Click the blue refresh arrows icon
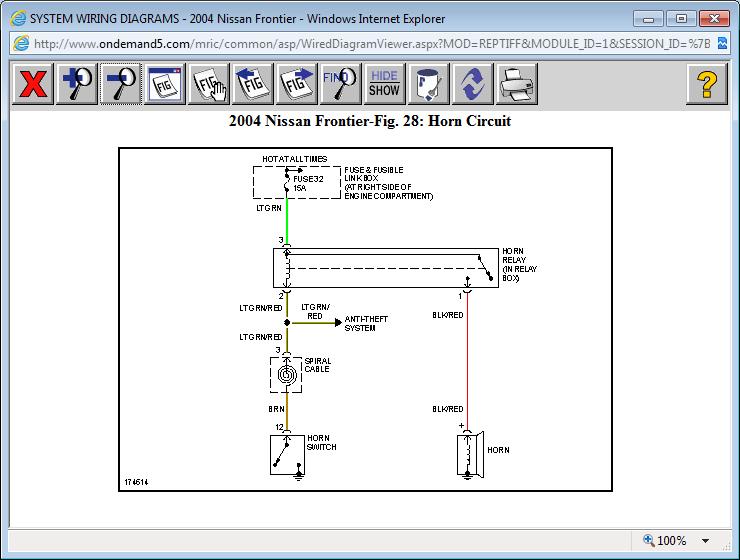 click(472, 84)
